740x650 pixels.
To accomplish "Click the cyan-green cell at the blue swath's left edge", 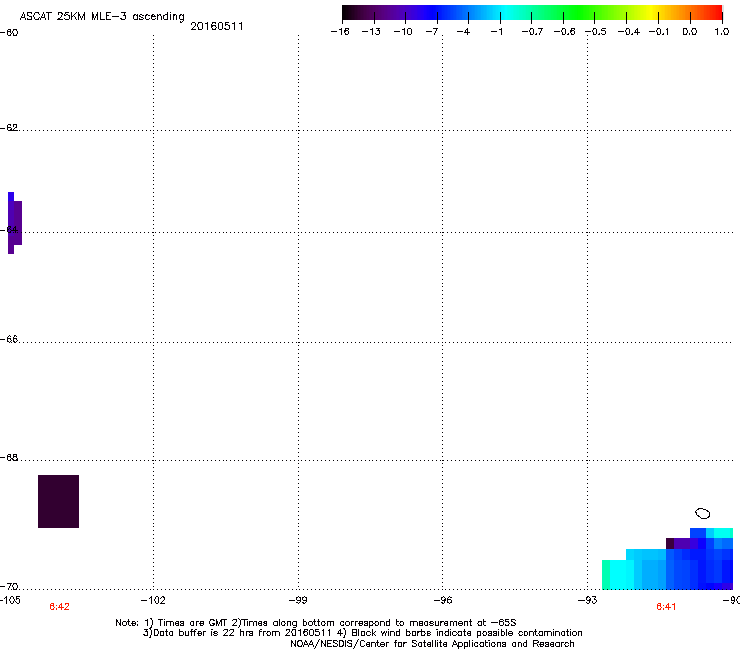I will click(606, 574).
